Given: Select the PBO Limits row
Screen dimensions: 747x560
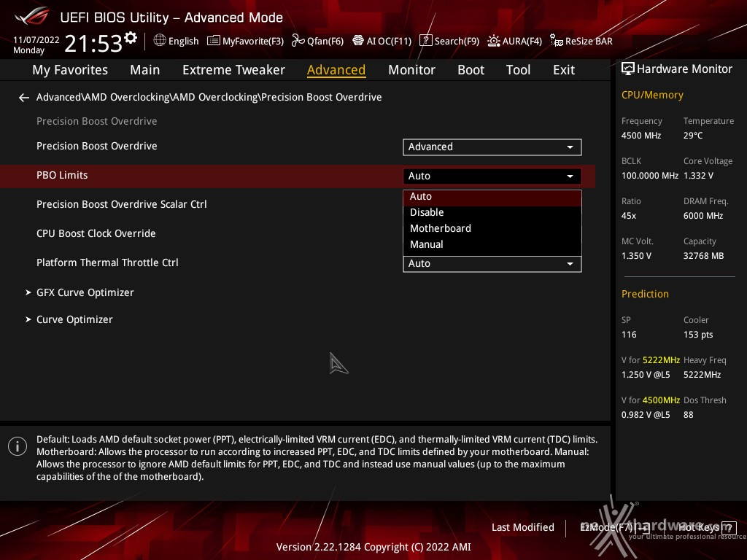Looking at the screenshot, I should [x=298, y=176].
